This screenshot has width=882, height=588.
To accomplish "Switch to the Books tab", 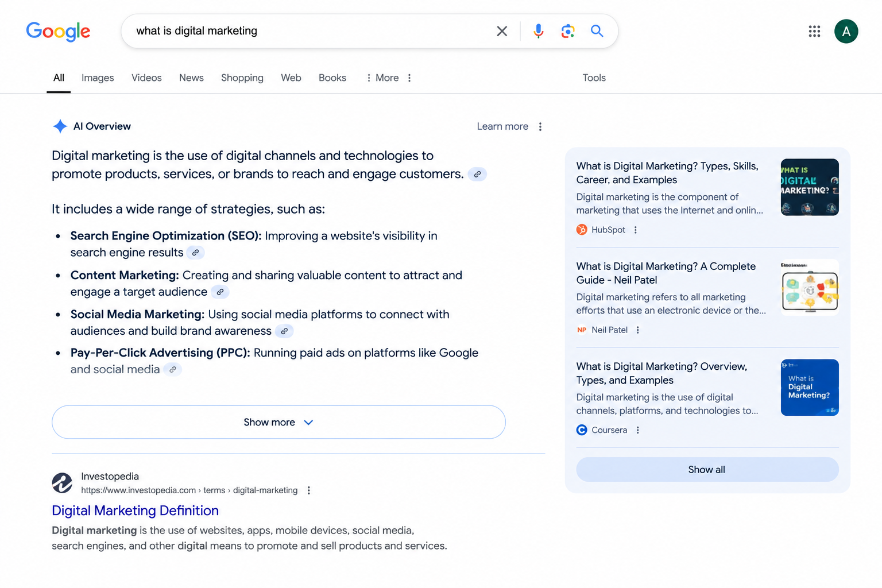I will tap(332, 78).
